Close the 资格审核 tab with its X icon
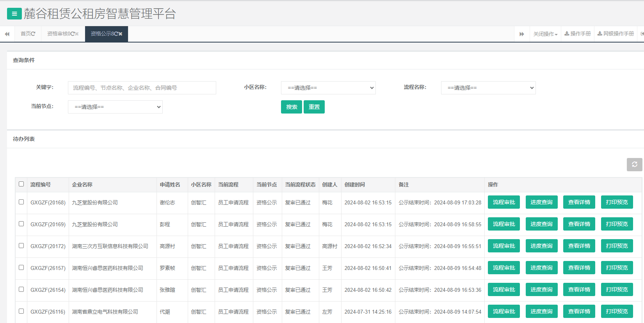 point(77,34)
